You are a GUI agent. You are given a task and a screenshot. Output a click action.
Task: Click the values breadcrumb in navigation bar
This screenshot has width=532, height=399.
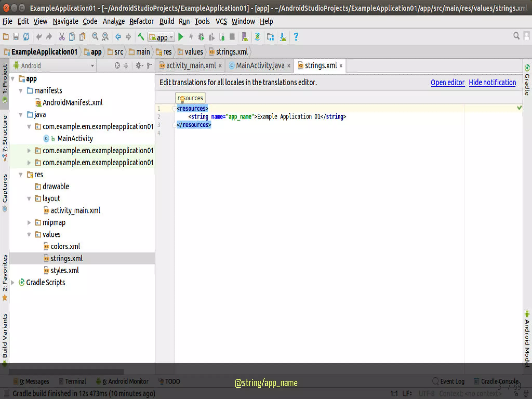click(x=190, y=52)
